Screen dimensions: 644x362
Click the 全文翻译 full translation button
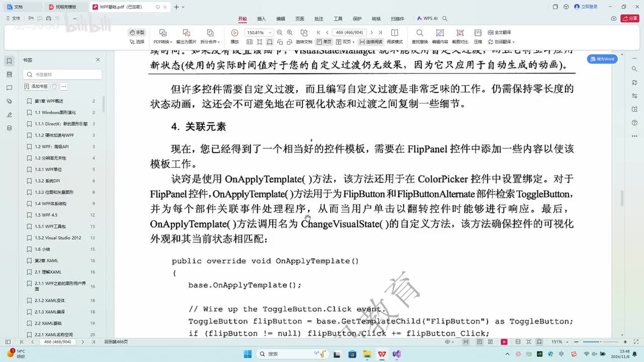pos(499,32)
